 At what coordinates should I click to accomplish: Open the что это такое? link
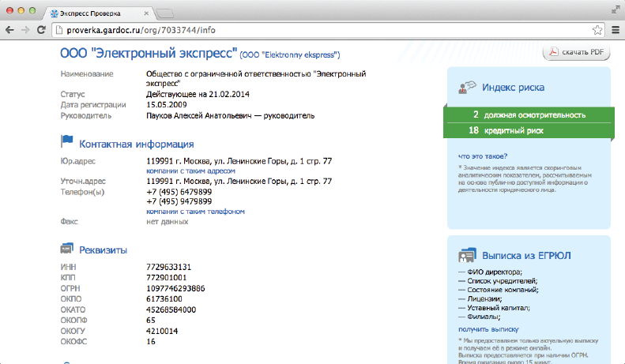(483, 156)
